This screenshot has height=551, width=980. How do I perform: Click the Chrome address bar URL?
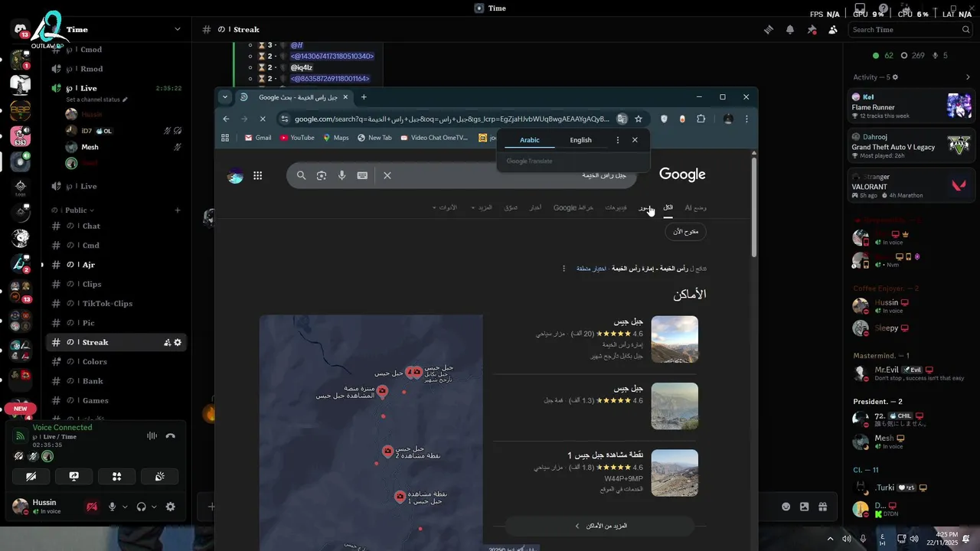pos(452,119)
